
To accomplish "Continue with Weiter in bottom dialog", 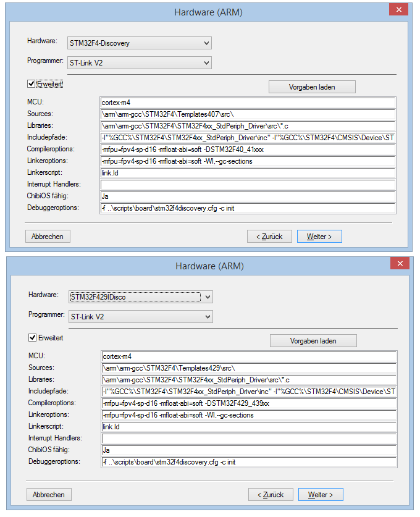I will [321, 495].
